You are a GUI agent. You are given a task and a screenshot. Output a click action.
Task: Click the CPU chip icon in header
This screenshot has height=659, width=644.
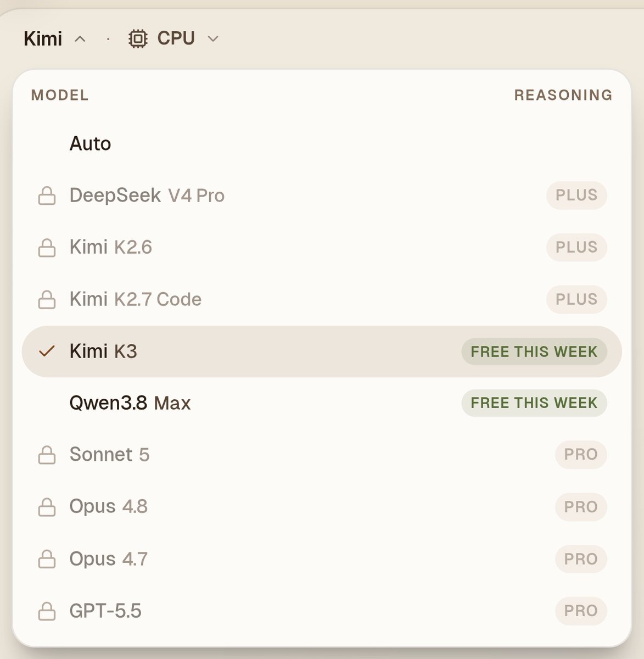coord(138,38)
